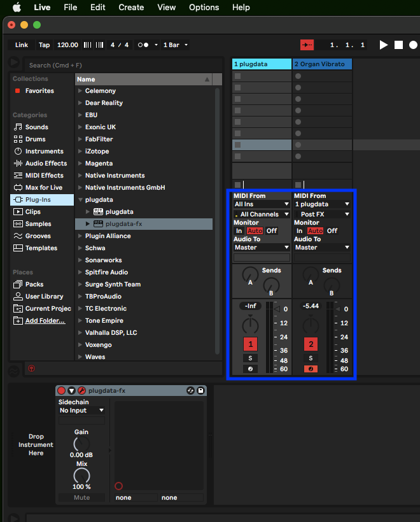Click track 1 Send A knob
420x522 pixels.
250,274
